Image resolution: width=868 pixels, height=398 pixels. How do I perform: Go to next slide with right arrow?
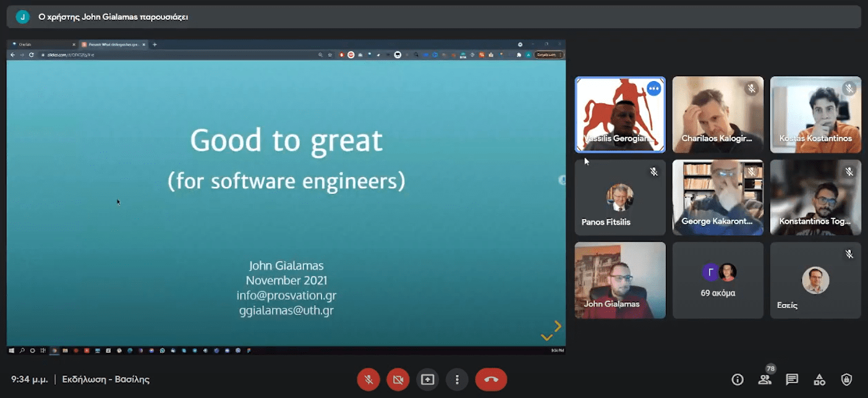tap(558, 326)
